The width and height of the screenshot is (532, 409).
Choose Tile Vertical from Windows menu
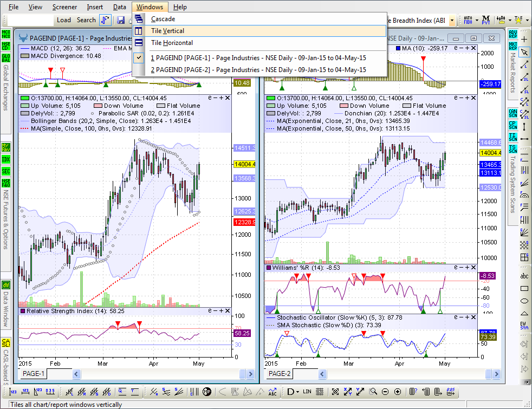pos(259,31)
